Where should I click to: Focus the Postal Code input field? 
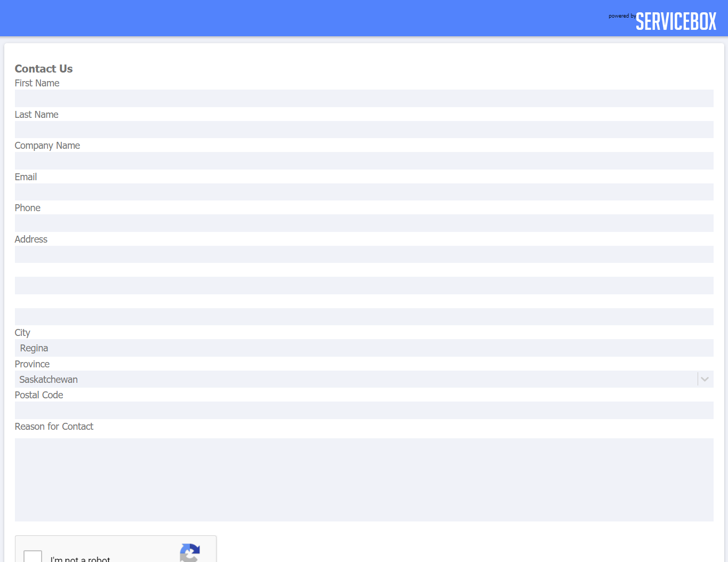[364, 410]
